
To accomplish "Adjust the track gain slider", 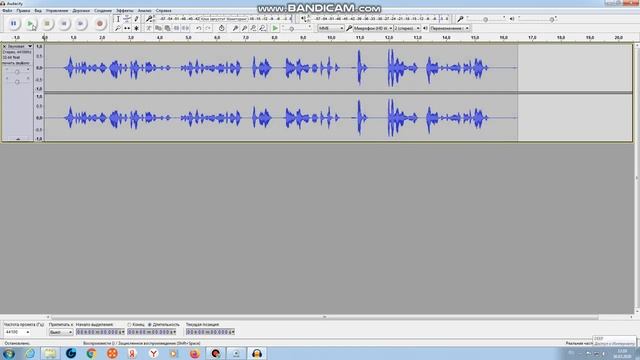I will click(x=17, y=72).
